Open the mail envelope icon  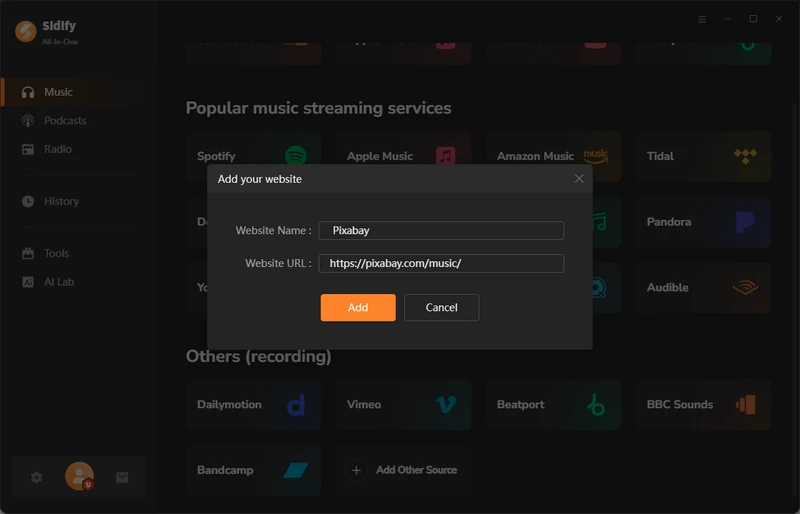click(x=122, y=477)
